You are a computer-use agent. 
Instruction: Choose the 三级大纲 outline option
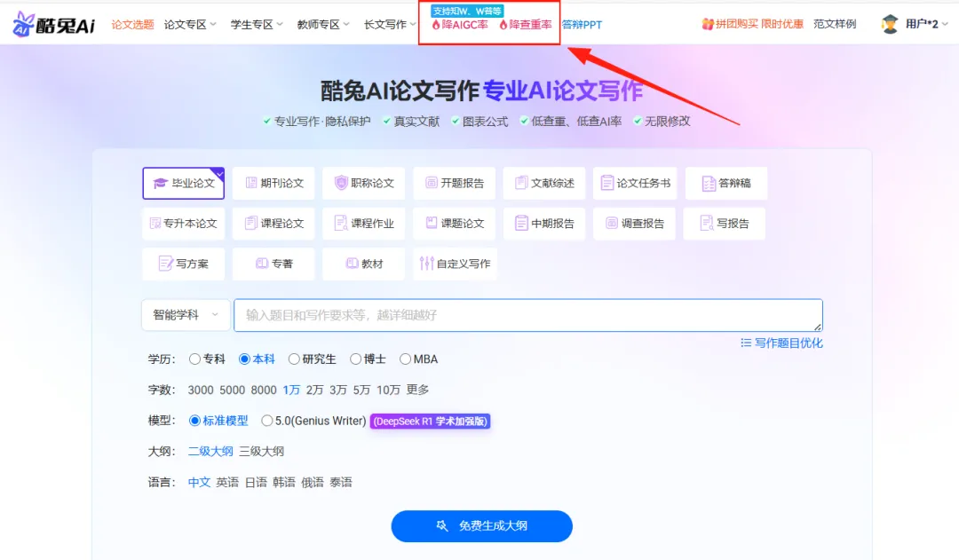coord(261,451)
